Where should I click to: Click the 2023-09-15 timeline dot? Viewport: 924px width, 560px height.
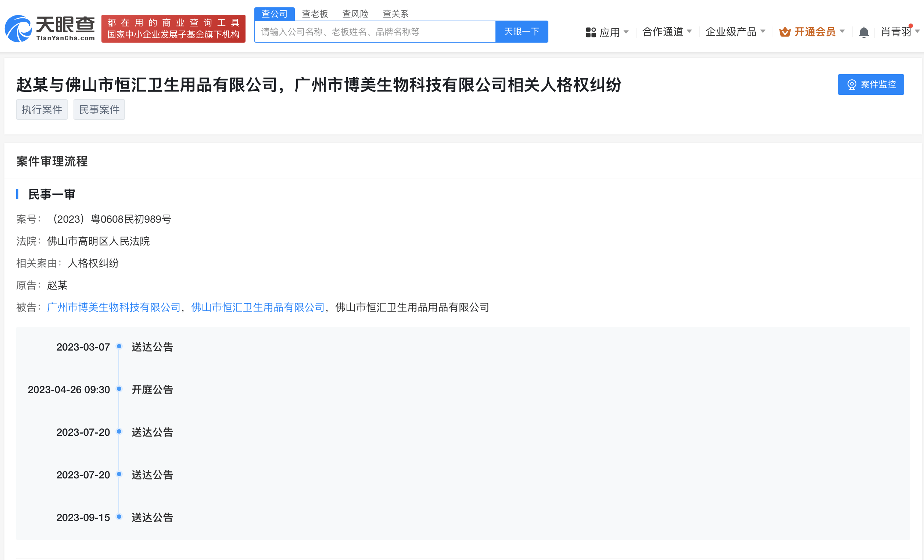pos(119,517)
